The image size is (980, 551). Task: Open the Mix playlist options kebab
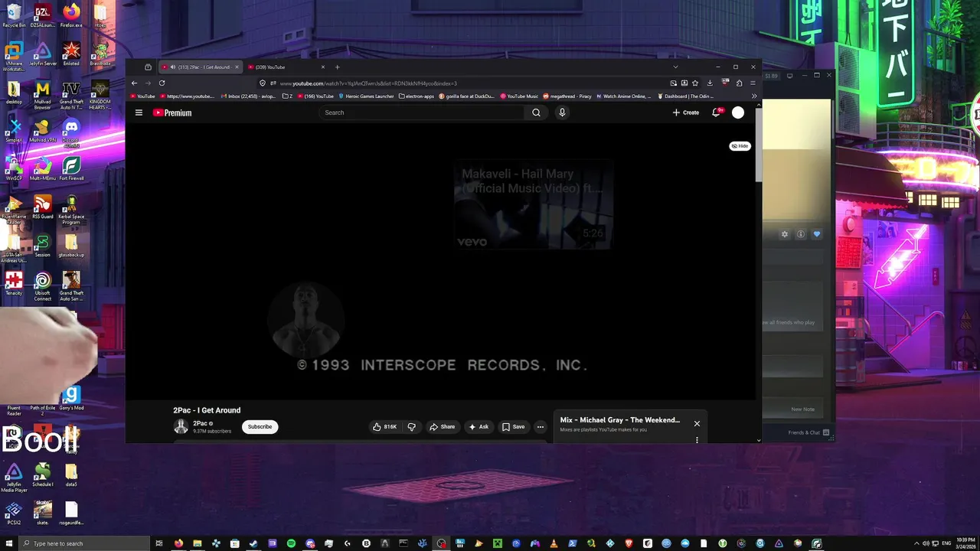(697, 440)
